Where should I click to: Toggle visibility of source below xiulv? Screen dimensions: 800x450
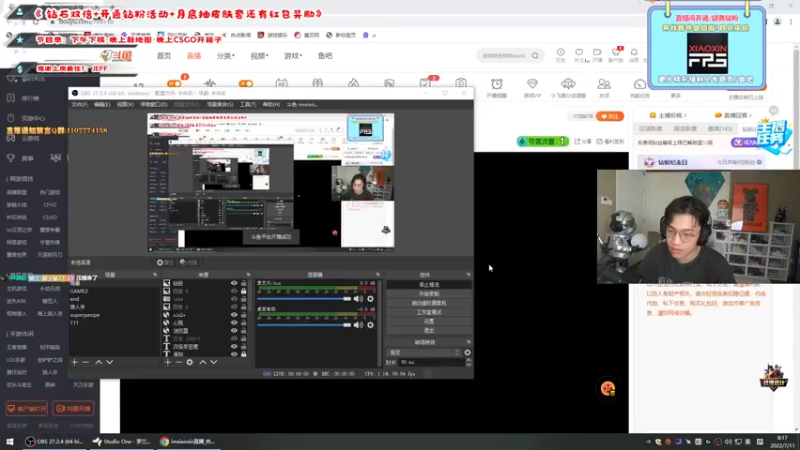[234, 323]
